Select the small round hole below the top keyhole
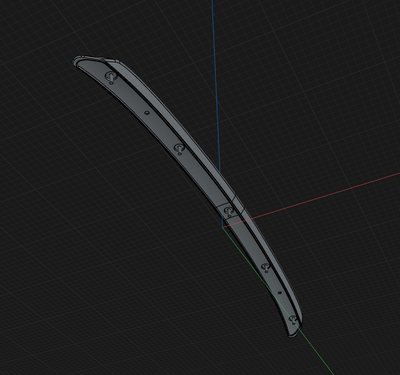 [146, 113]
